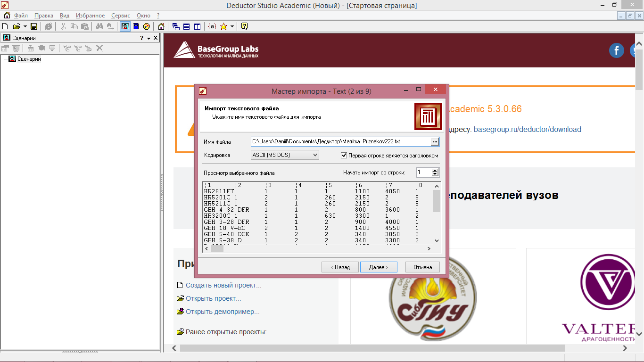Click the second wizard icon in Сценарии toolbar
This screenshot has height=362, width=644.
click(x=16, y=48)
